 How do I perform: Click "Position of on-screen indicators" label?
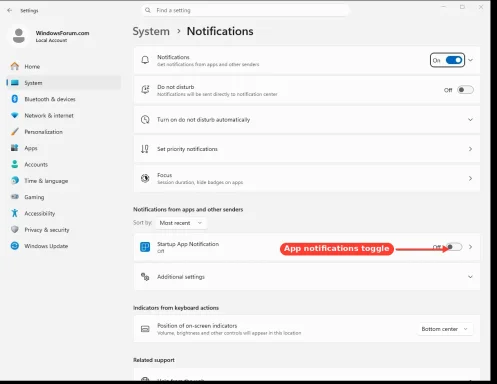coord(197,326)
